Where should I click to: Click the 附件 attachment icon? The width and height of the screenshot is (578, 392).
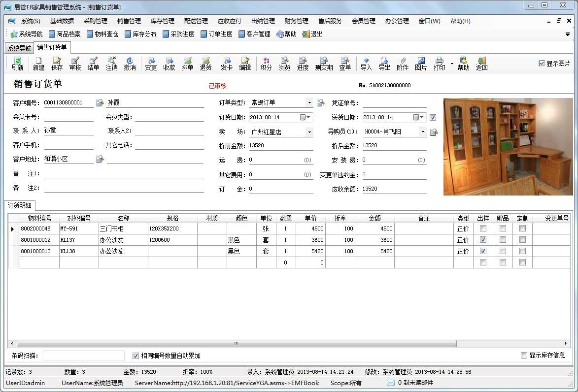[403, 64]
